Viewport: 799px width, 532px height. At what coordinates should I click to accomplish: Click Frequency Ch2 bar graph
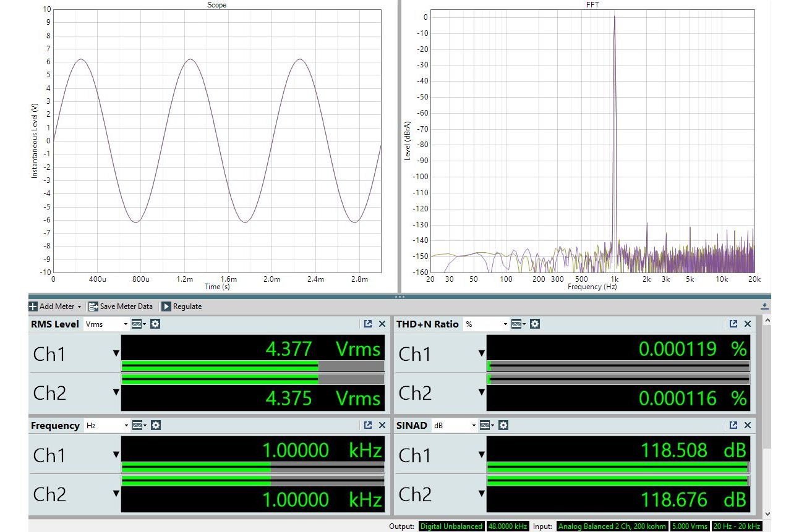tap(253, 480)
